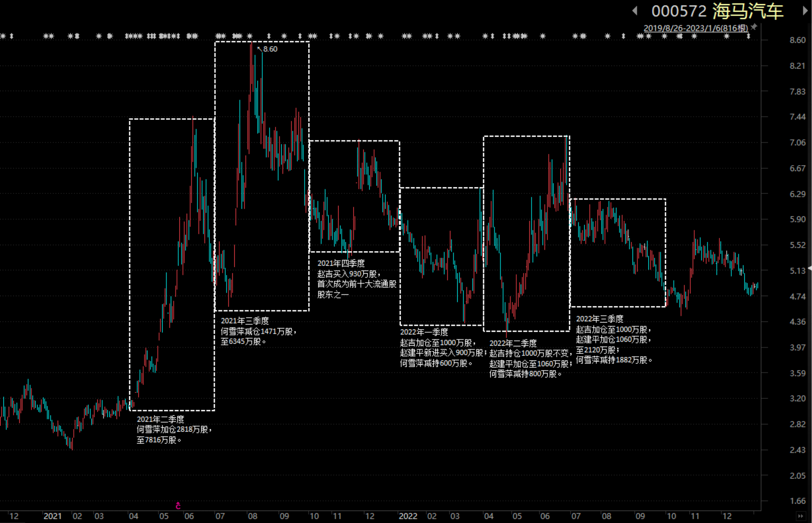Open the 2019/8/26-2023/1/6 date range link
This screenshot has height=523, width=812.
696,28
